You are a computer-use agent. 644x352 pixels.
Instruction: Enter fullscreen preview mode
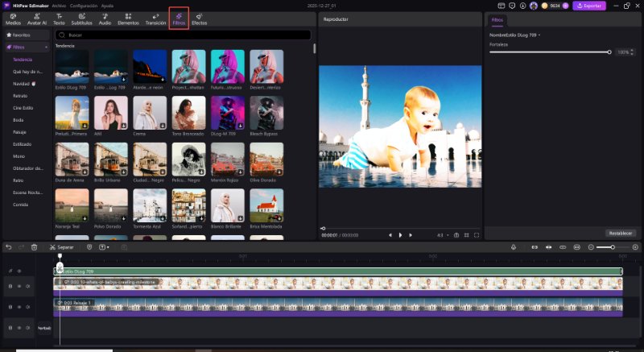pyautogui.click(x=477, y=235)
